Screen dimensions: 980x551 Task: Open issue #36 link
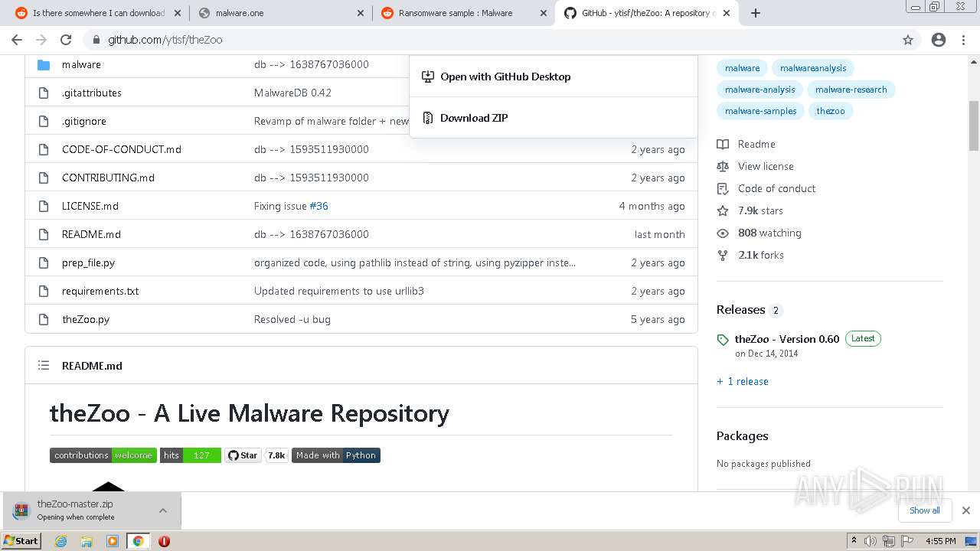click(318, 206)
